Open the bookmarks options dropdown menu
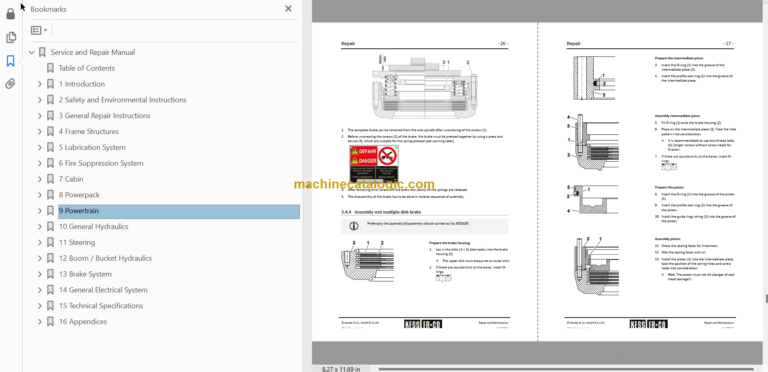This screenshot has height=372, width=768. click(39, 30)
